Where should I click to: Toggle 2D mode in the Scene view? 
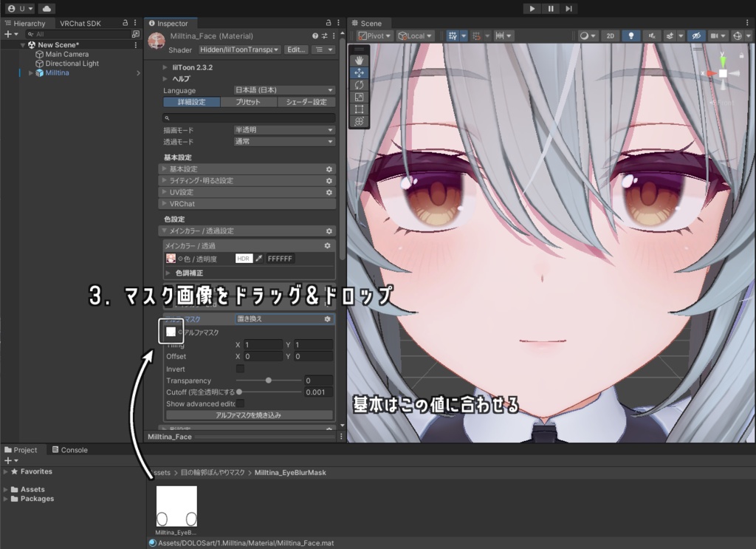(609, 35)
